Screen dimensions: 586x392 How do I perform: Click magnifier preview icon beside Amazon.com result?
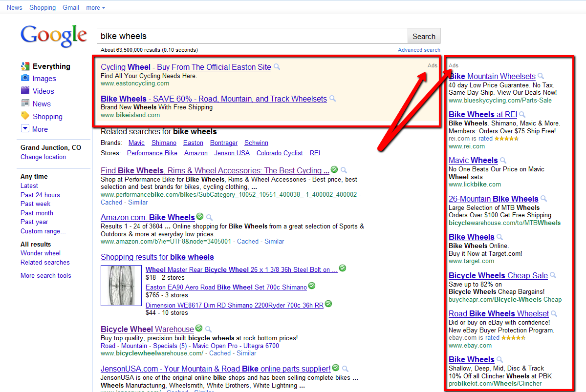tap(210, 217)
